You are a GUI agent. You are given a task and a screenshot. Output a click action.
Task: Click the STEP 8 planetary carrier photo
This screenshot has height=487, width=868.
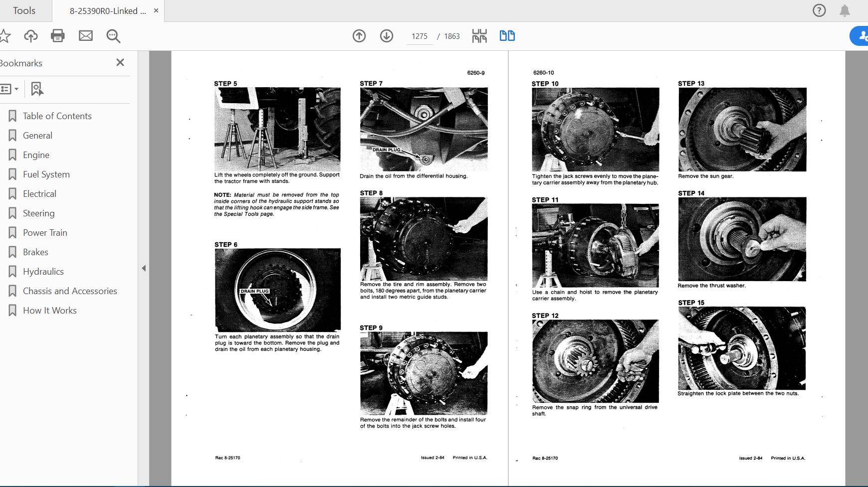coord(424,239)
